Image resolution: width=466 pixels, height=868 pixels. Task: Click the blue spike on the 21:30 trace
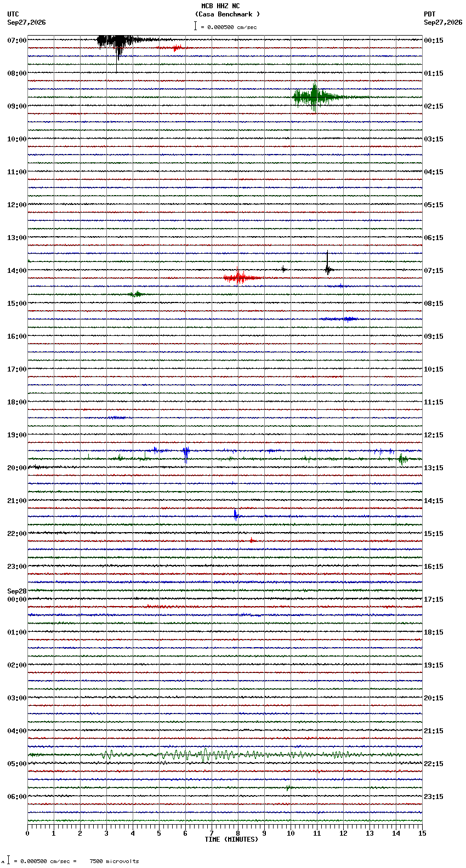(236, 515)
